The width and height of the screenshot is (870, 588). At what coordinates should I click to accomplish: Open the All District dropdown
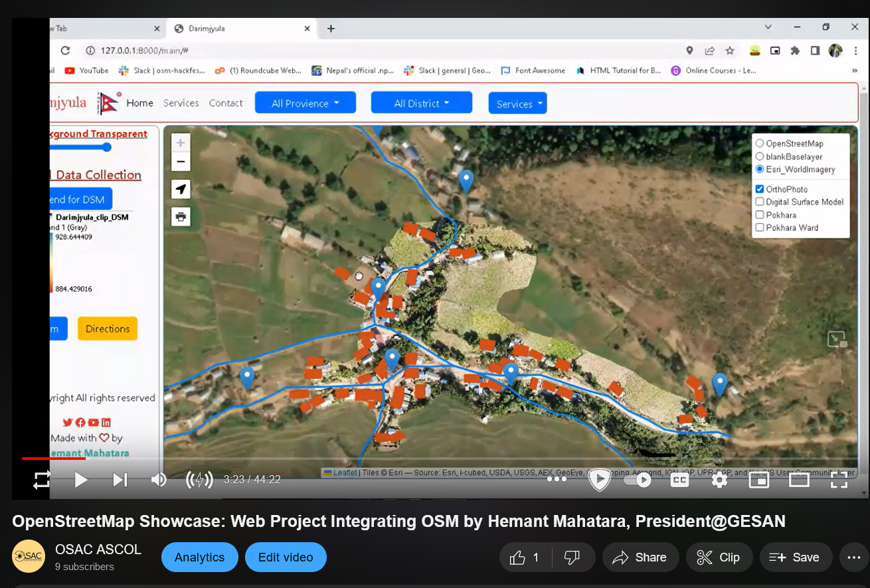[x=421, y=103]
